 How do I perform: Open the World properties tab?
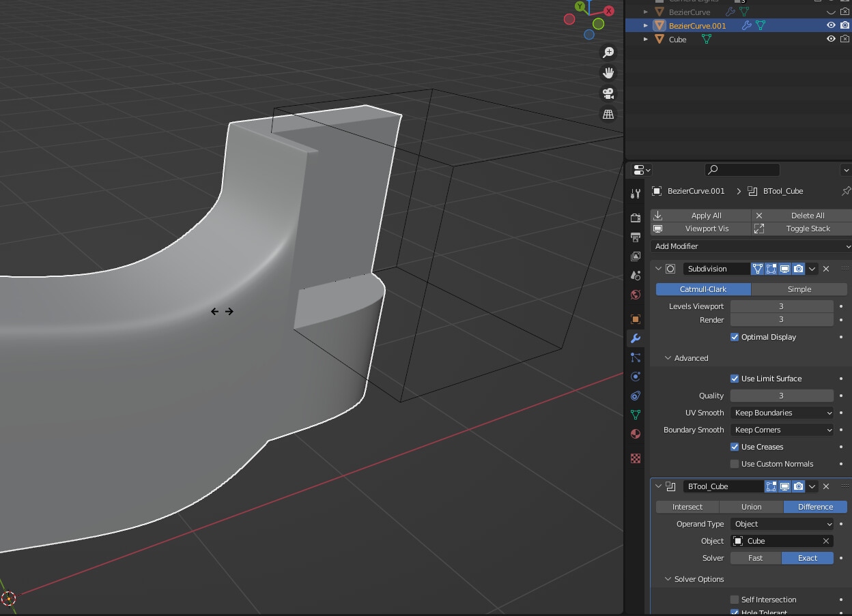coord(636,295)
